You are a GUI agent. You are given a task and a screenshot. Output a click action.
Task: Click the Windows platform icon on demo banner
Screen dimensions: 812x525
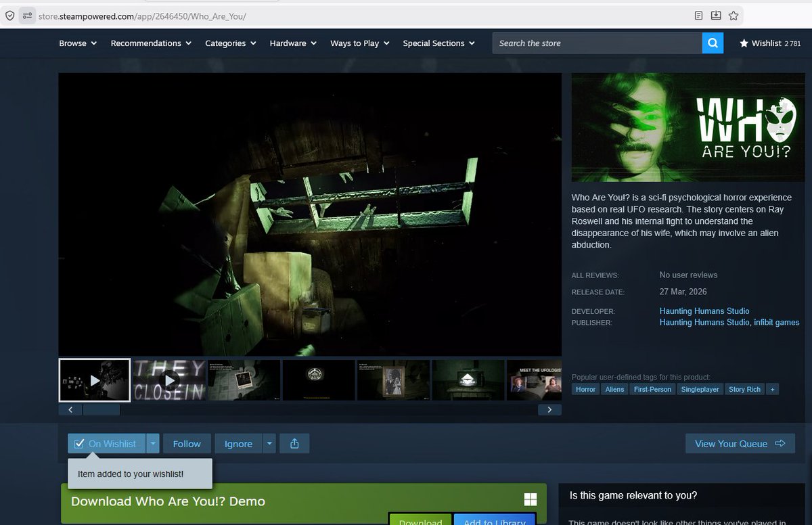[531, 499]
